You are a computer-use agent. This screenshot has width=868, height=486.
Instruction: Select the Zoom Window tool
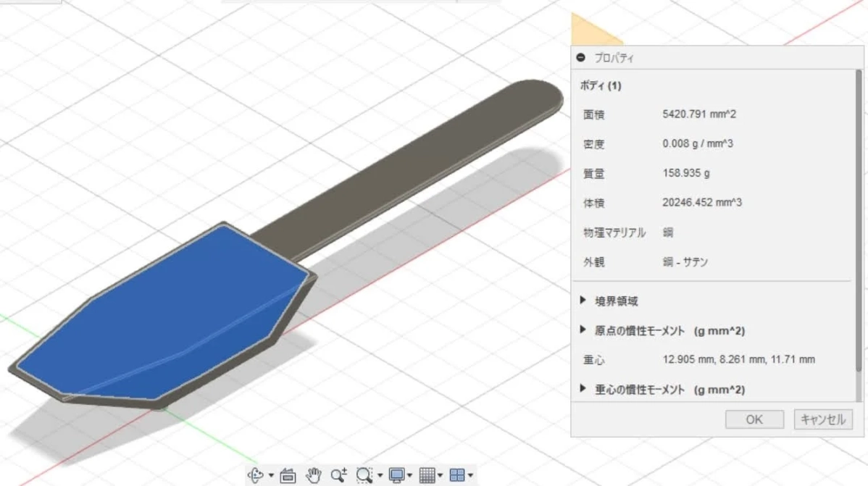point(364,476)
